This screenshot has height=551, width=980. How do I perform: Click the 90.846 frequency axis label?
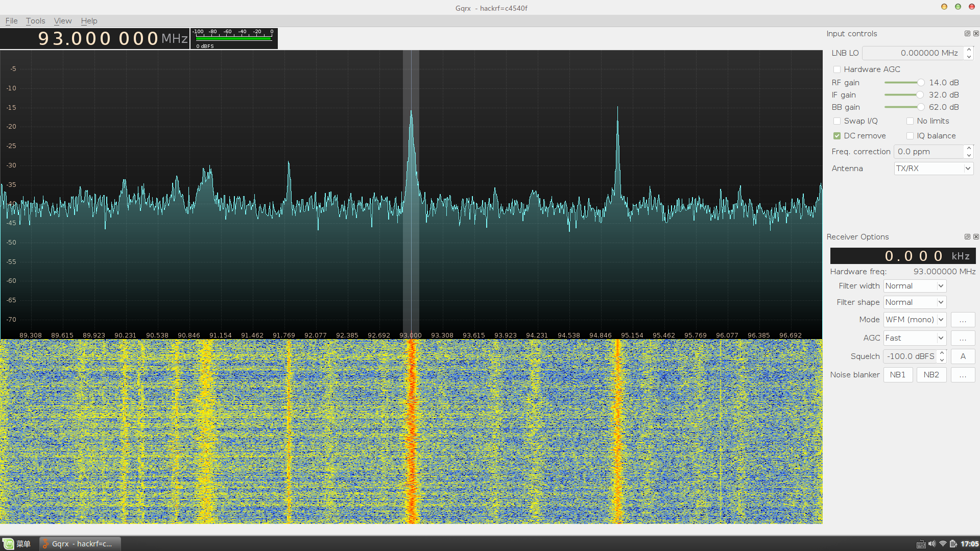pos(188,336)
